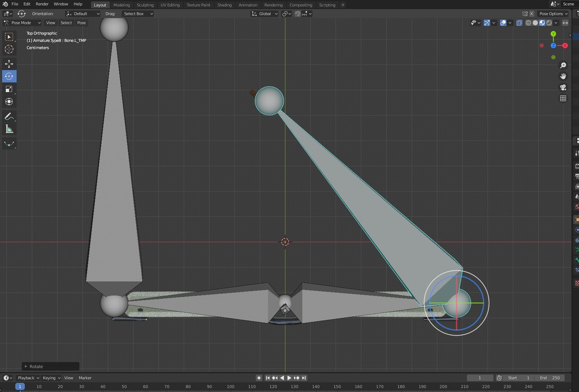
Task: Open the viewport Select menu
Action: click(x=66, y=23)
